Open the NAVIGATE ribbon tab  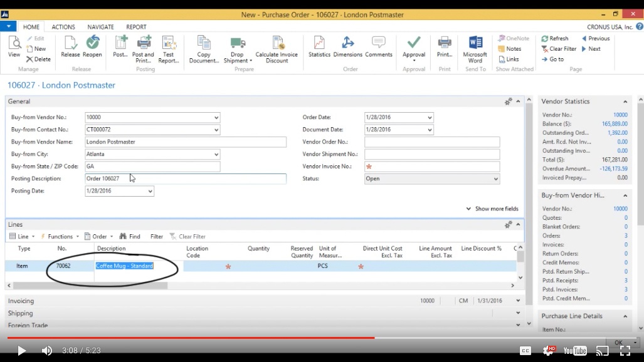pyautogui.click(x=100, y=27)
